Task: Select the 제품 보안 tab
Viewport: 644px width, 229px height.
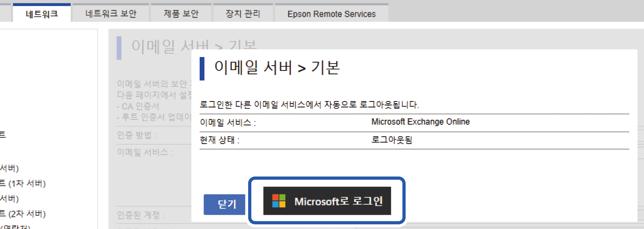Action: 181,14
